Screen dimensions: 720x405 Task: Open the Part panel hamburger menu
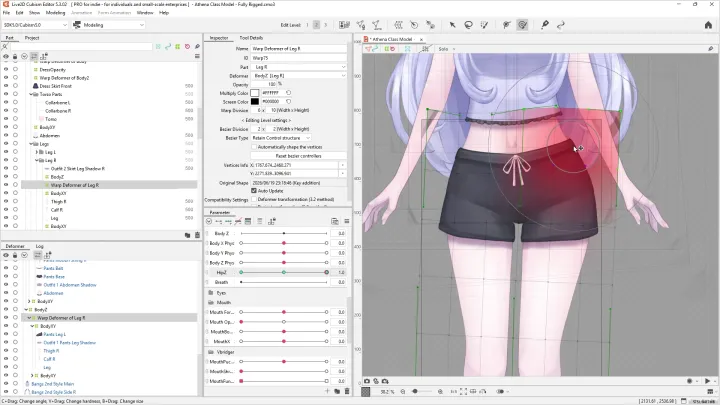pyautogui.click(x=197, y=56)
